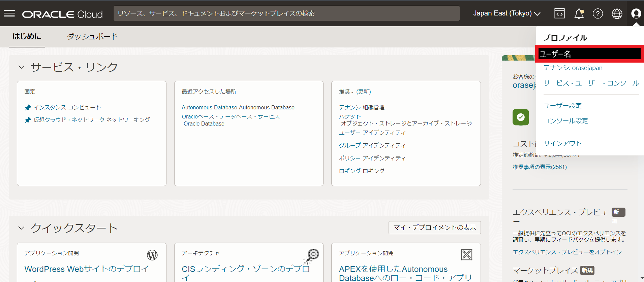Open APEXを使用したAutonomous Database quickstart
The image size is (644, 282).
405,273
